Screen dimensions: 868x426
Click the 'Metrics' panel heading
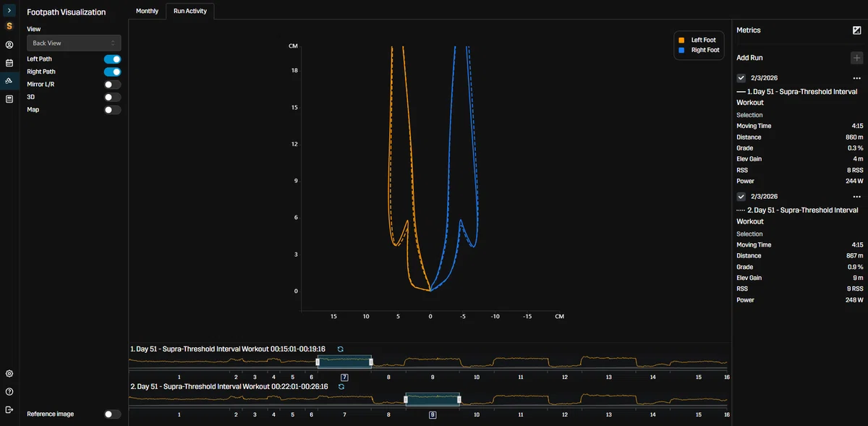[749, 30]
